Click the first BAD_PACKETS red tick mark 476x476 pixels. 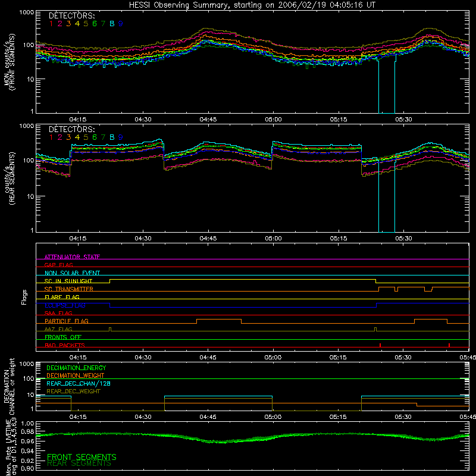380,345
